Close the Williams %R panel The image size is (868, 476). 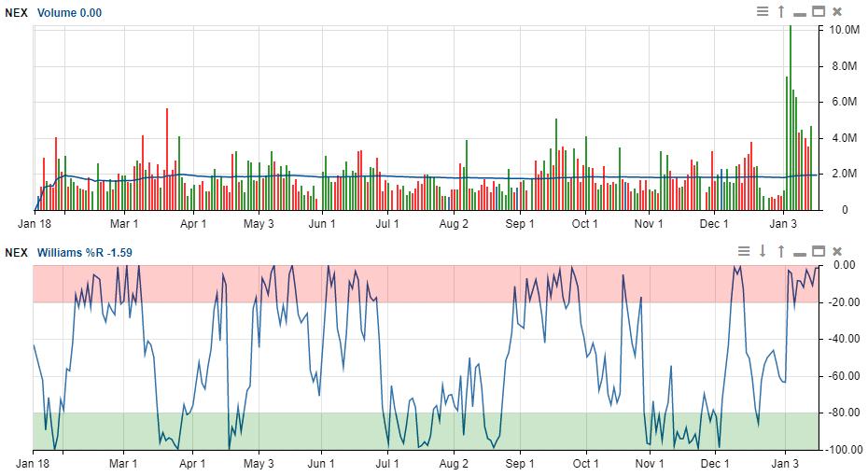coord(837,251)
